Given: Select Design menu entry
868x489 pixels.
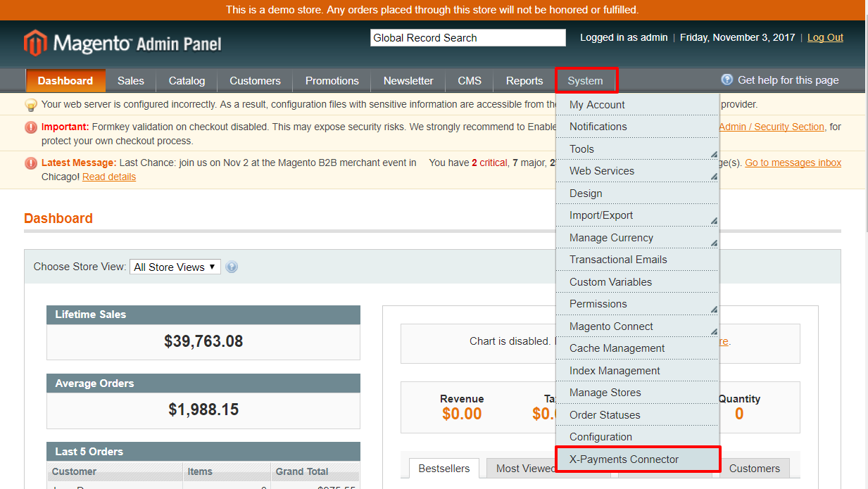Looking at the screenshot, I should tap(637, 193).
